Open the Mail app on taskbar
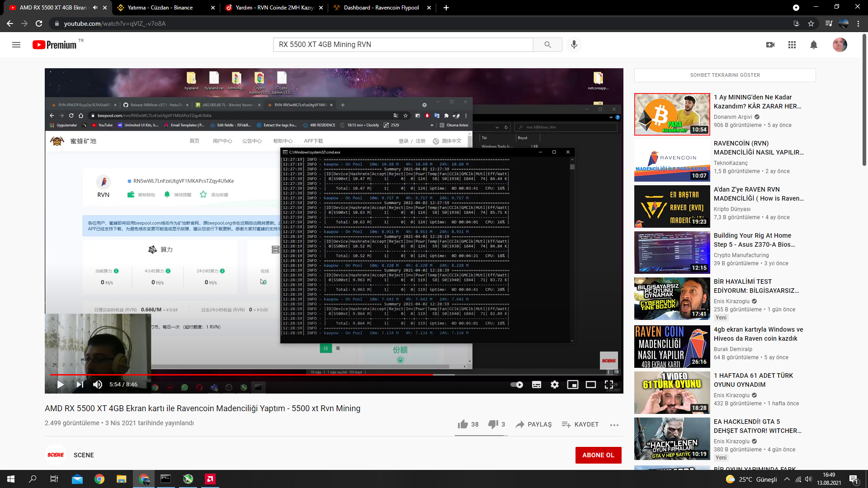 coord(77,479)
